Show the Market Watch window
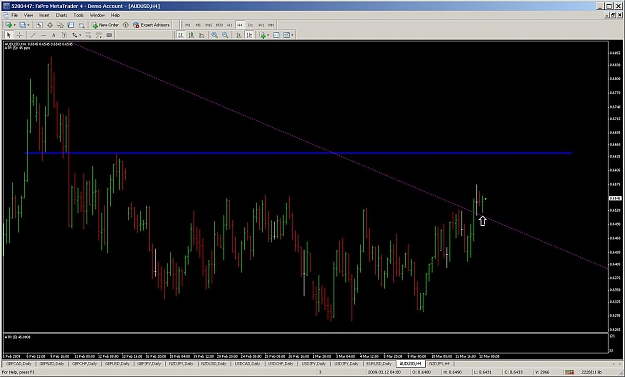 [x=39, y=25]
